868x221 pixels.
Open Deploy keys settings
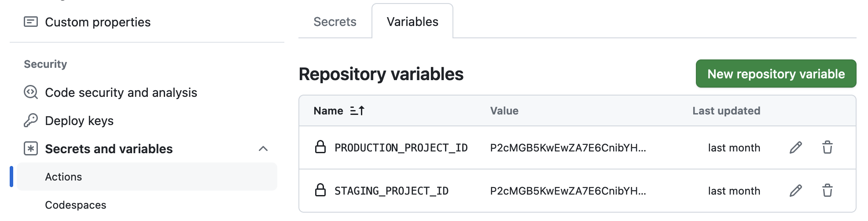79,121
